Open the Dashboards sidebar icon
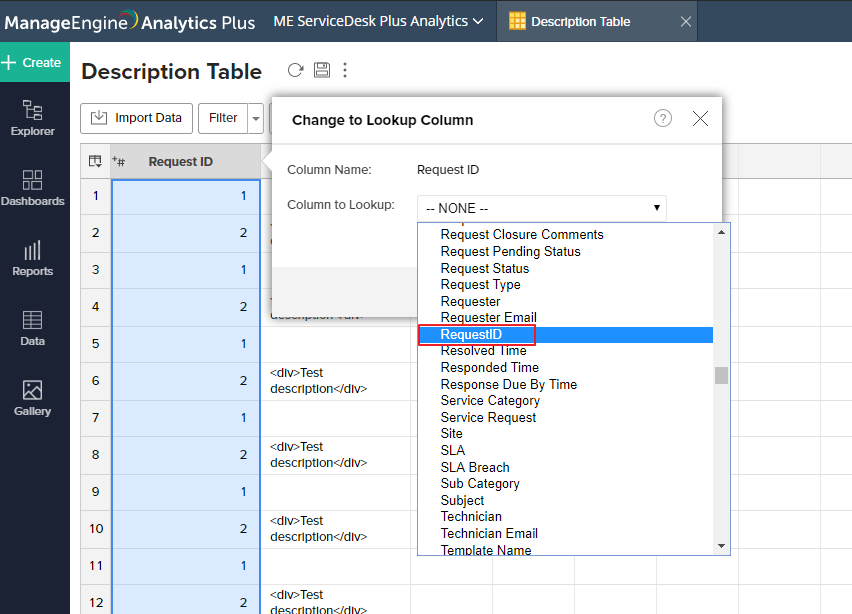 click(33, 188)
